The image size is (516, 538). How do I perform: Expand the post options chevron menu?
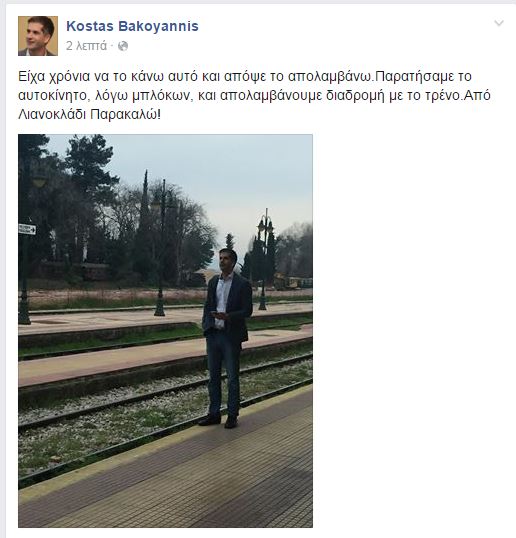[x=499, y=23]
